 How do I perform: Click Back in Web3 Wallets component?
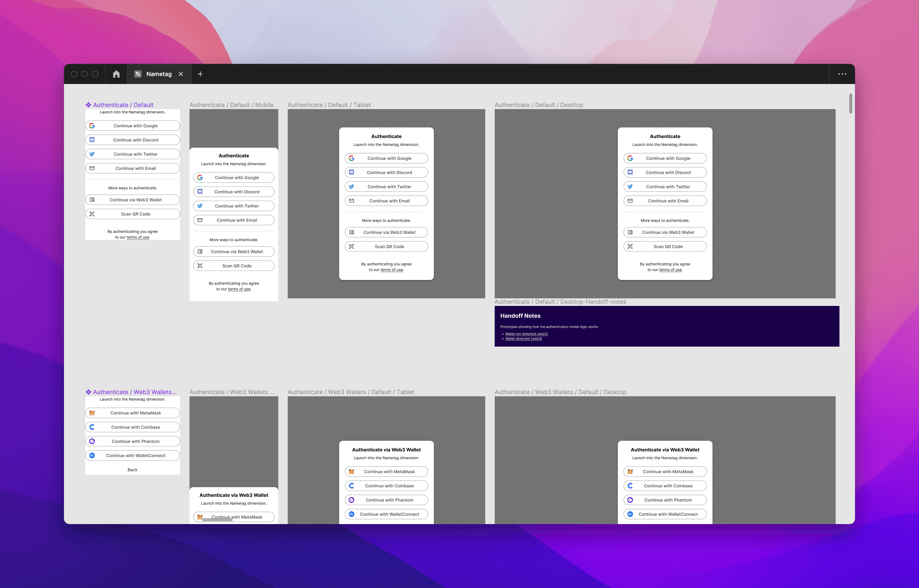(132, 470)
